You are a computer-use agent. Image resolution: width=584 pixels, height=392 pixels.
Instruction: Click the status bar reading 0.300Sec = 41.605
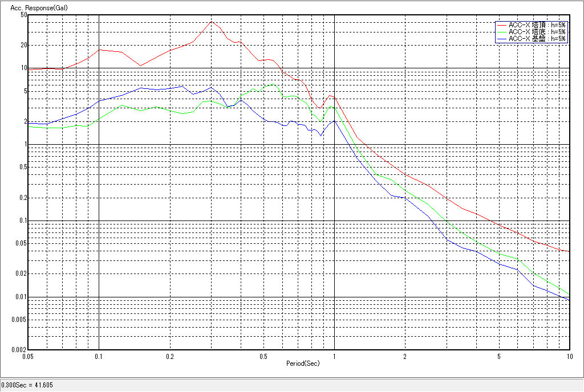[x=27, y=386]
